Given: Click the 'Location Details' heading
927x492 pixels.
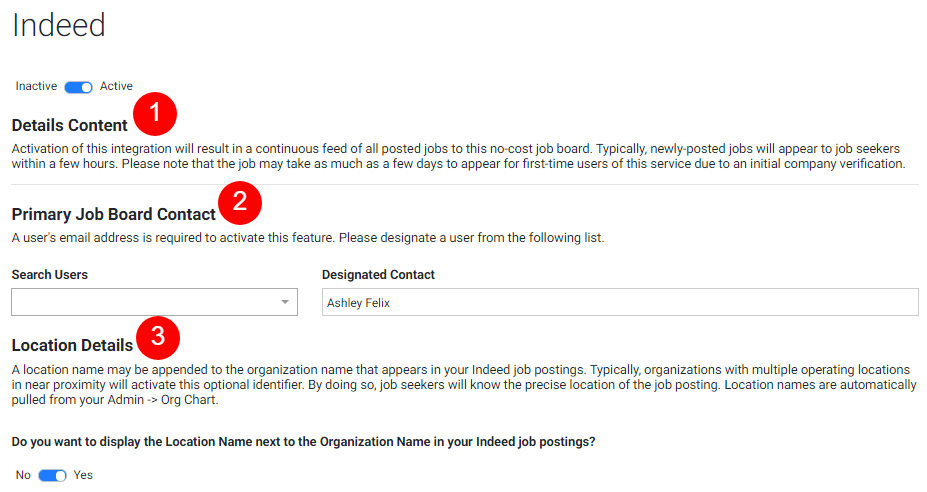Looking at the screenshot, I should point(72,345).
